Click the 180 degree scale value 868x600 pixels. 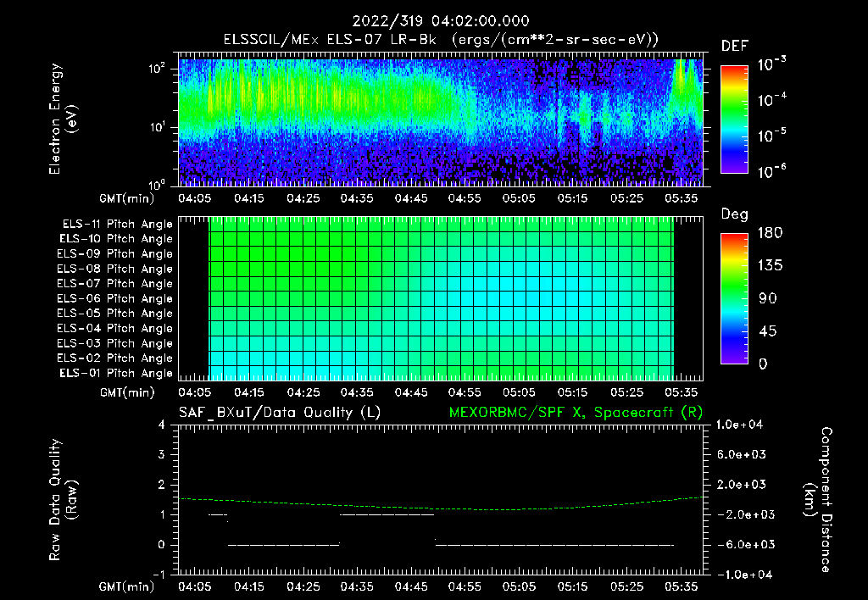[x=770, y=233]
